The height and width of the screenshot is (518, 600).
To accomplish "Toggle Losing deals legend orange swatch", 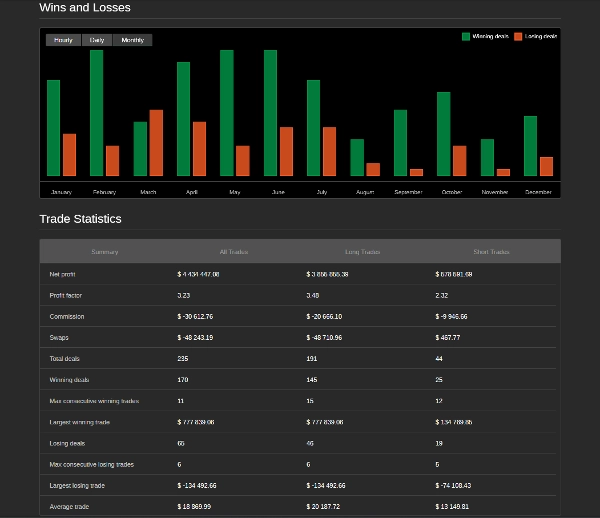I will pyautogui.click(x=518, y=36).
